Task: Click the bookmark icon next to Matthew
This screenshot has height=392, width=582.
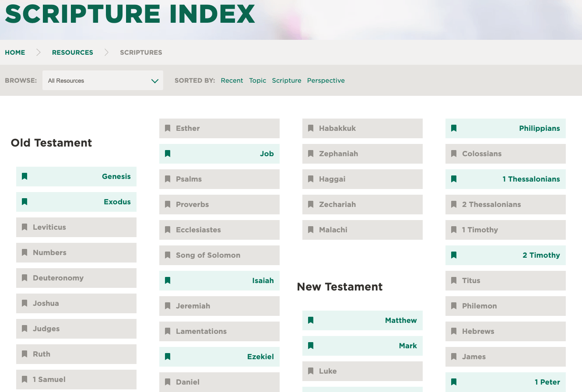Action: point(311,320)
